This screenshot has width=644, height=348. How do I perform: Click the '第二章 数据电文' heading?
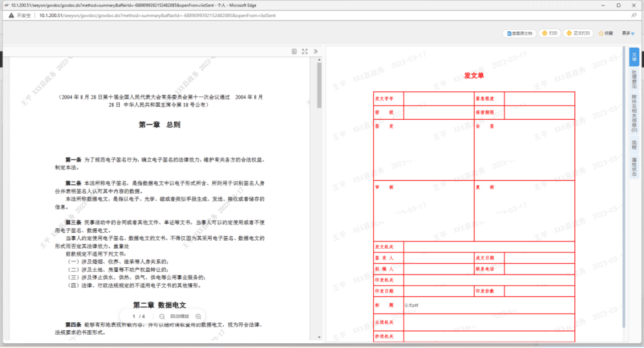(x=160, y=305)
